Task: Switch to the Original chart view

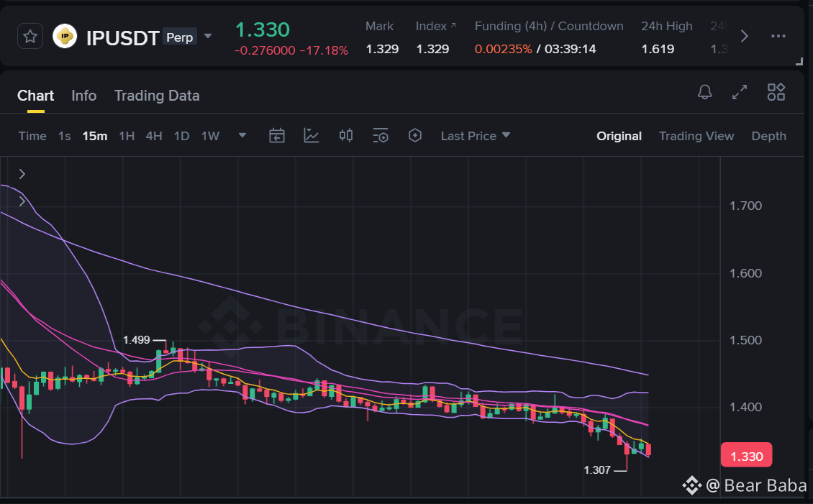Action: click(x=619, y=136)
